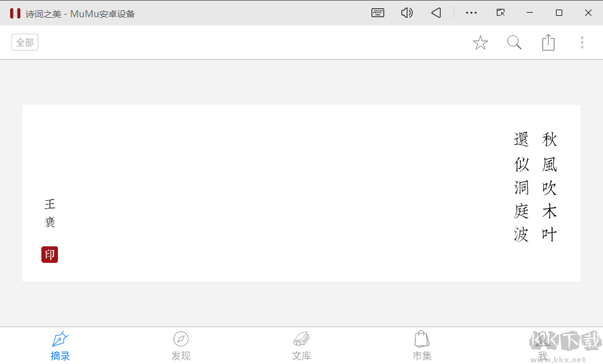Open the three-dot overflow menu in app bar
This screenshot has width=603, height=364.
(582, 42)
